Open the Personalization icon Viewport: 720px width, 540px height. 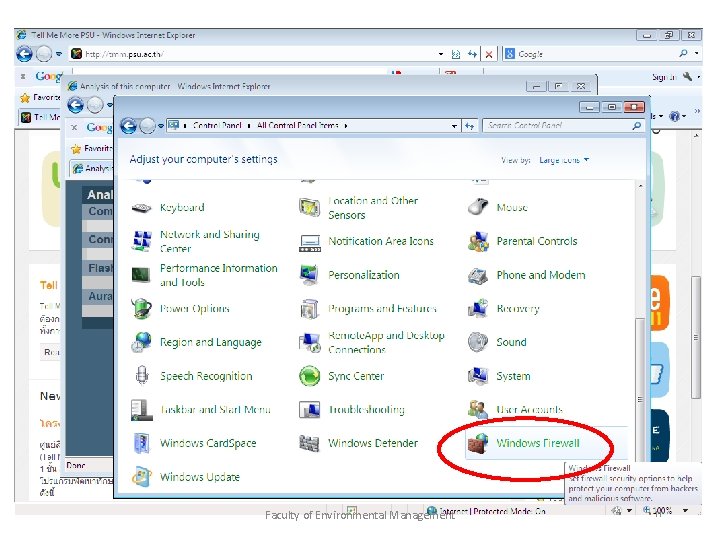click(x=309, y=275)
